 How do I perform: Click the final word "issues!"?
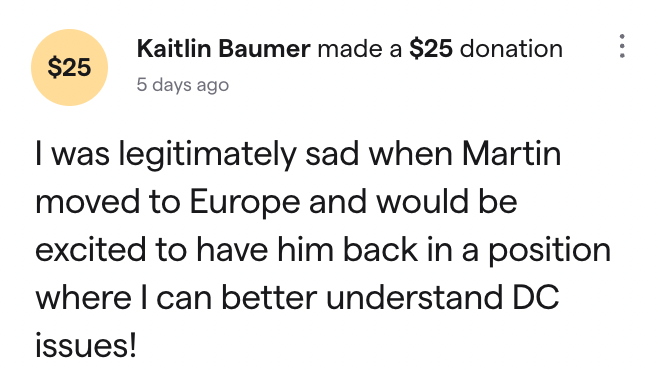86,346
